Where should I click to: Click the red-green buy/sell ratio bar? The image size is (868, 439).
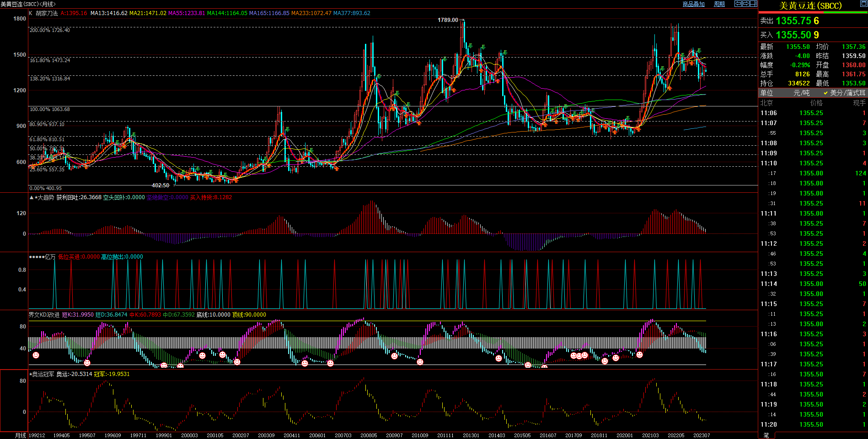(x=813, y=12)
